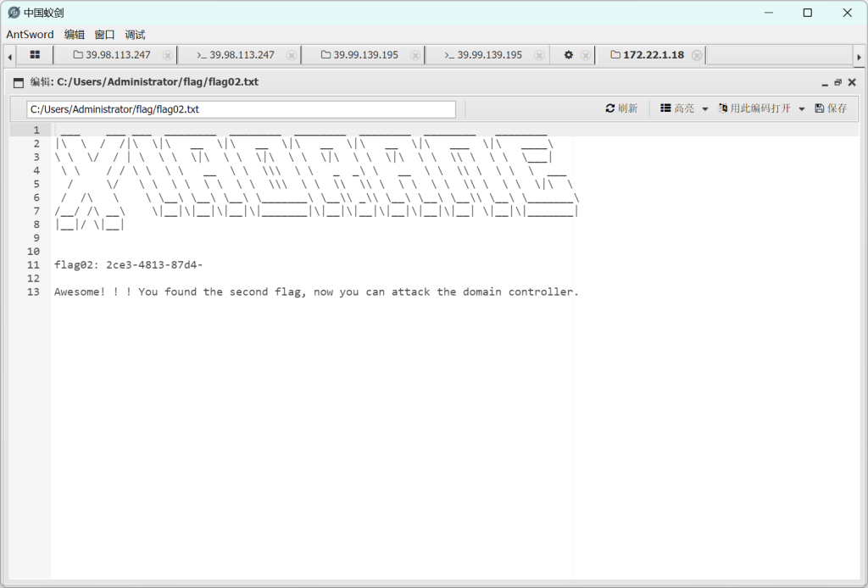Expand the 高亮 highlight dropdown
The height and width of the screenshot is (588, 868).
point(684,108)
